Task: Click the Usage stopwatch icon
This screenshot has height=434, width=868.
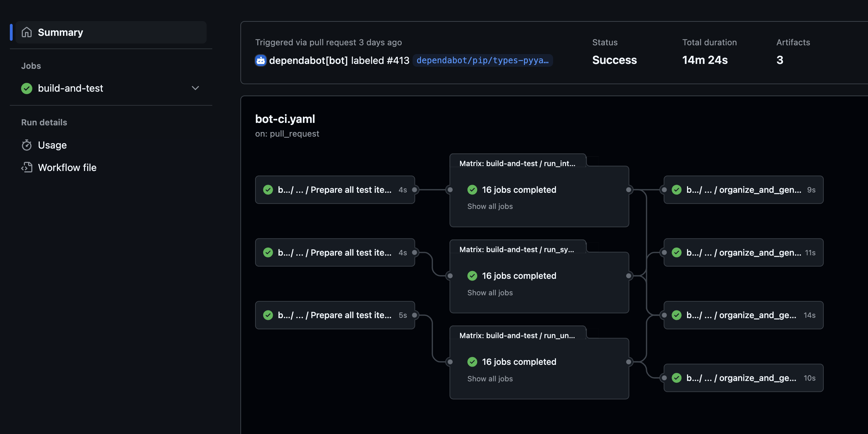Action: point(27,145)
